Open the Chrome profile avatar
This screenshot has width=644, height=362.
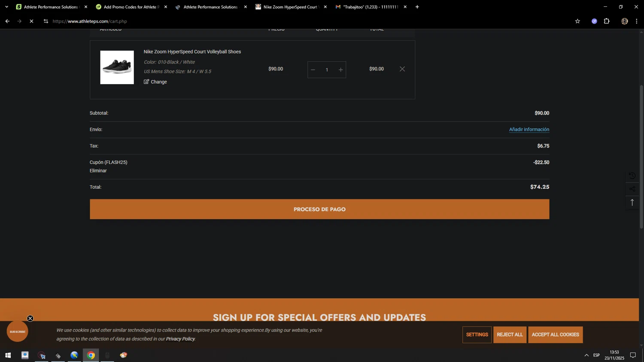pyautogui.click(x=625, y=21)
